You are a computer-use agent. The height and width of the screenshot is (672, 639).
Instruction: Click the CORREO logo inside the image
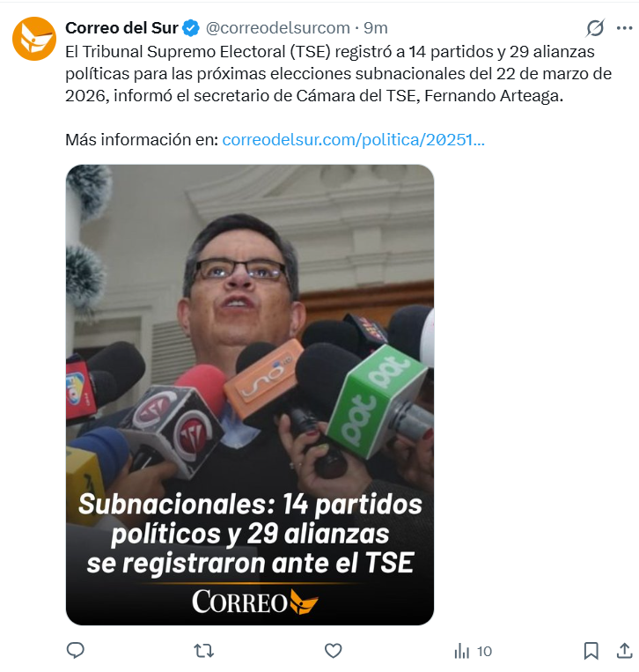pos(254,602)
